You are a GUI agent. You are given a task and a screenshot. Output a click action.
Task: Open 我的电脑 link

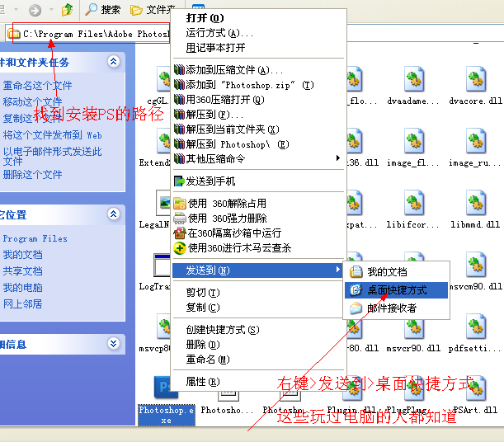[22, 288]
